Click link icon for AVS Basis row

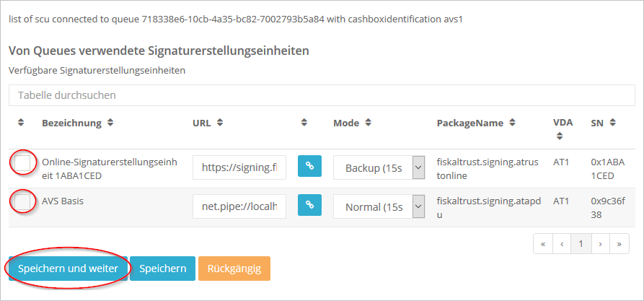point(309,206)
